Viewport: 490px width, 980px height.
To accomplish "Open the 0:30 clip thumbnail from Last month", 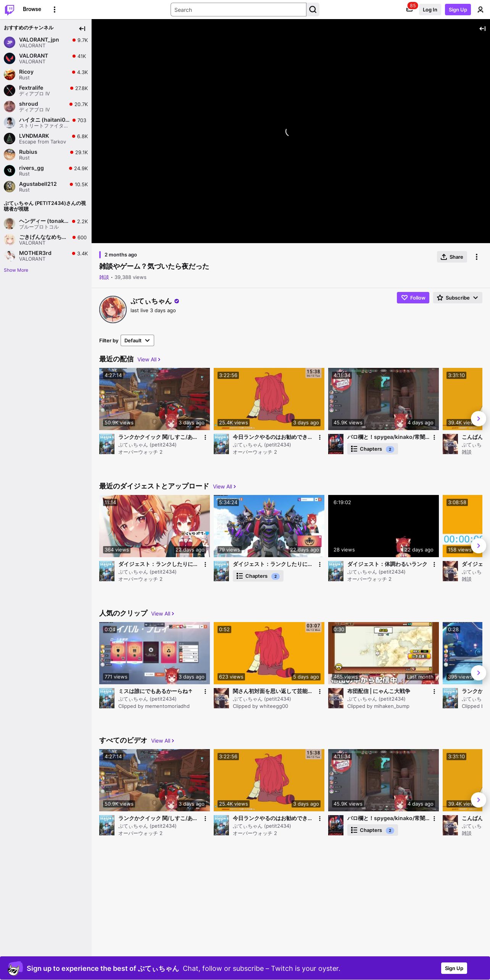I will point(384,653).
